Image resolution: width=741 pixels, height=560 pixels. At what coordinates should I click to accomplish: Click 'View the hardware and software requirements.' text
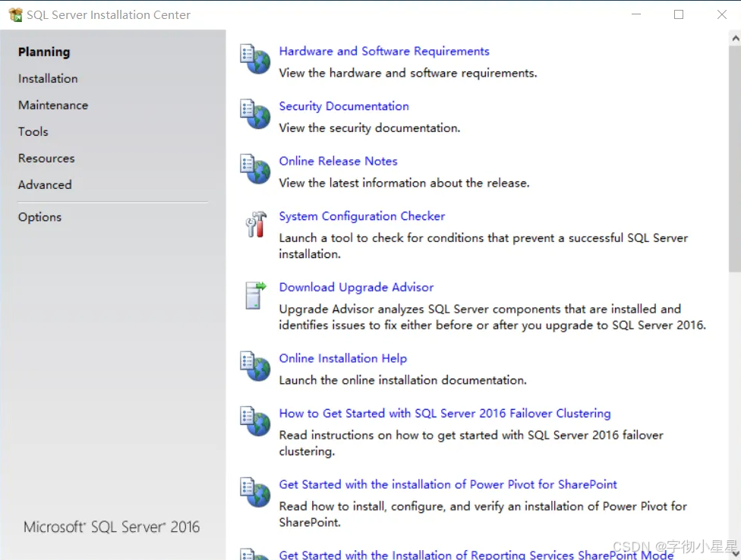click(x=408, y=73)
